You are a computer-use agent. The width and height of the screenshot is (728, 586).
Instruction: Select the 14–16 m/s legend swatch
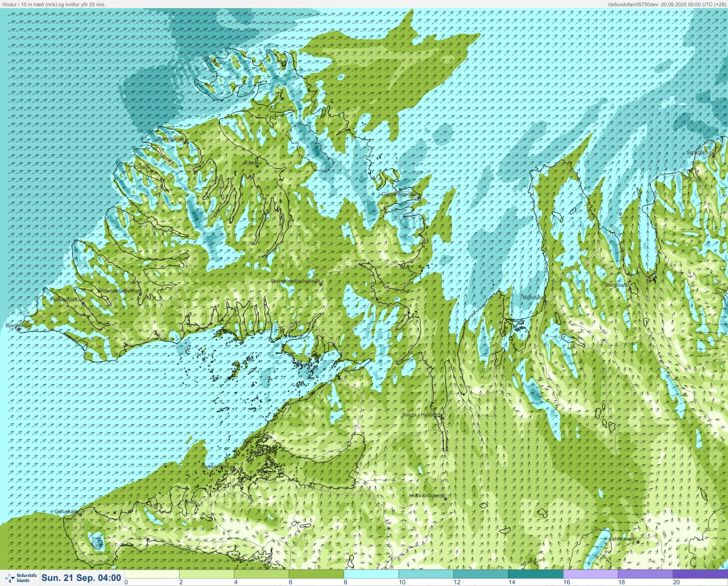[536, 574]
